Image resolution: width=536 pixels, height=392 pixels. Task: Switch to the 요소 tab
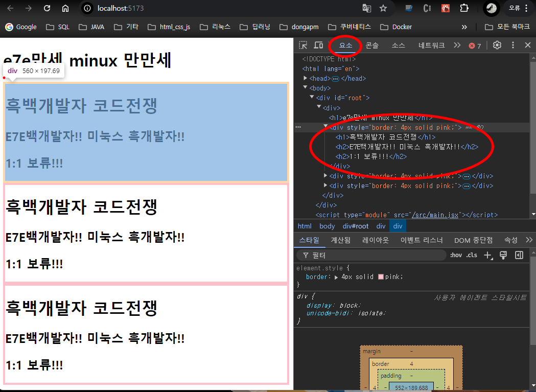point(345,45)
